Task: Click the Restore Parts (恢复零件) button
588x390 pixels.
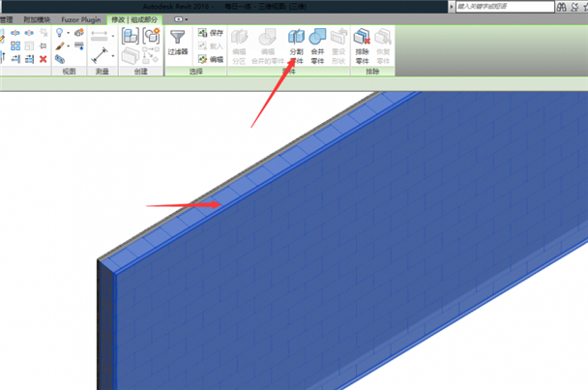Action: pyautogui.click(x=383, y=46)
